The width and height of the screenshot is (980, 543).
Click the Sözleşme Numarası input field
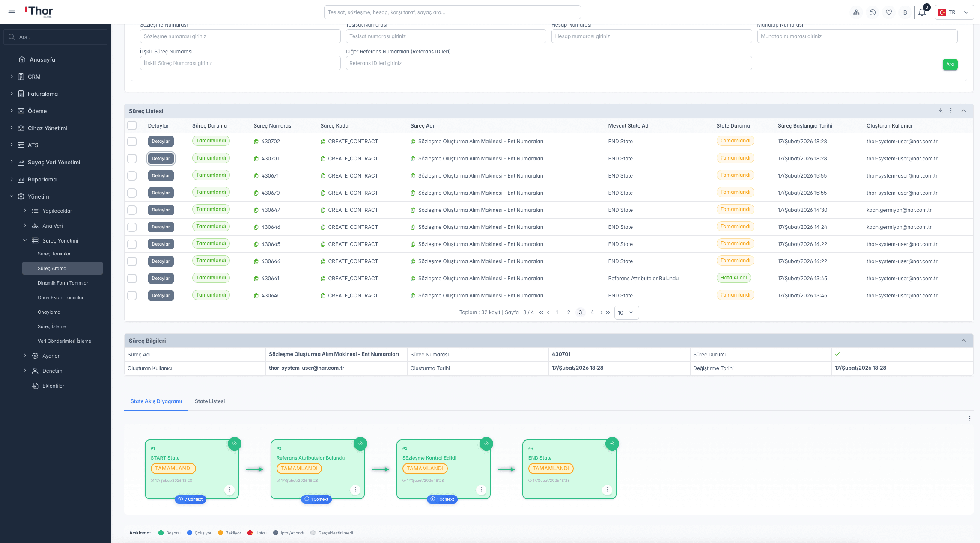coord(240,36)
